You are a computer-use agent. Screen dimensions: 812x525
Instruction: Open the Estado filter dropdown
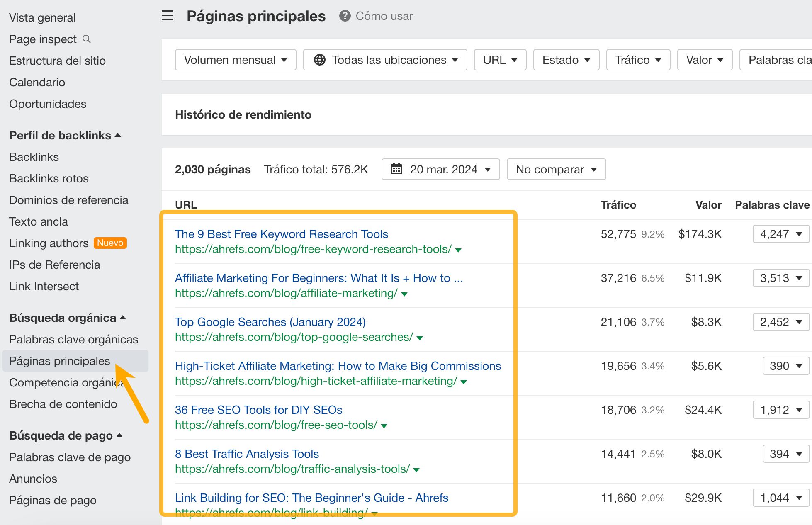566,60
